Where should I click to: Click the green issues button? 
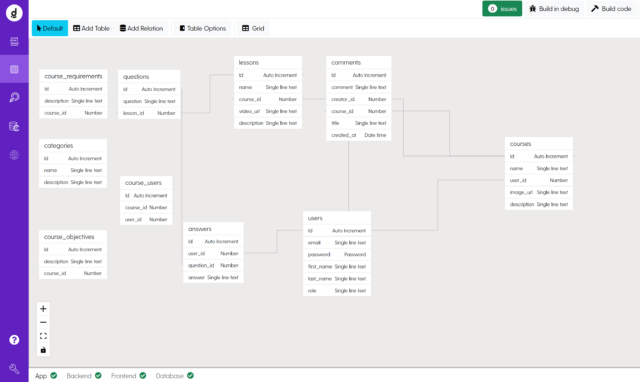[x=502, y=9]
